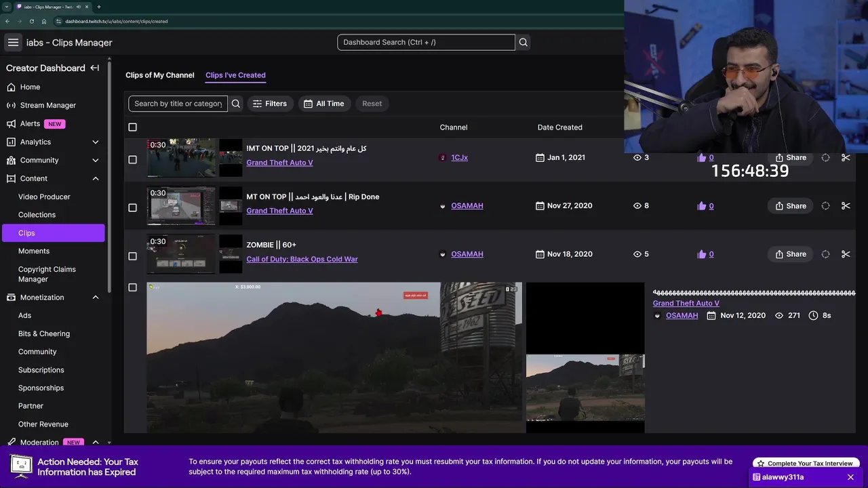868x488 pixels.
Task: Close the alawwy311a notification with X
Action: (x=850, y=477)
